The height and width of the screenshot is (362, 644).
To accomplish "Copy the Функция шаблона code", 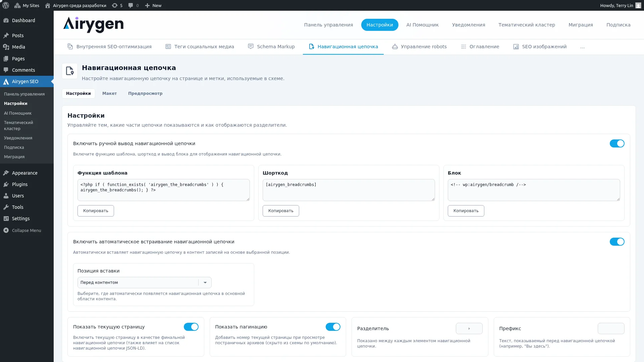I will coord(96,211).
